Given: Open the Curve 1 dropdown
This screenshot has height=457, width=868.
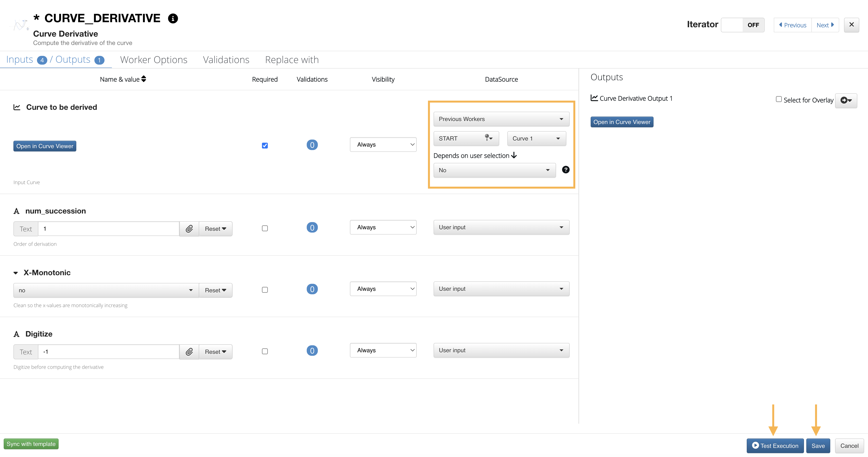Looking at the screenshot, I should pyautogui.click(x=536, y=139).
